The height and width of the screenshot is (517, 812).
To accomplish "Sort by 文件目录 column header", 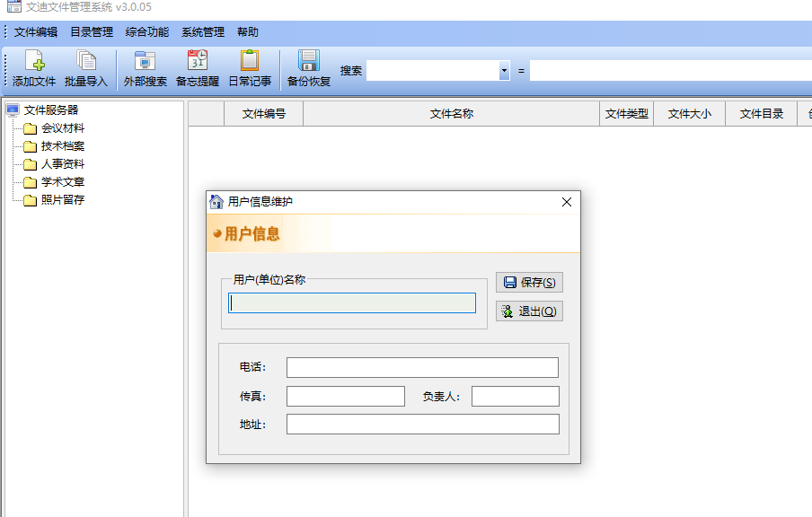I will click(x=762, y=114).
